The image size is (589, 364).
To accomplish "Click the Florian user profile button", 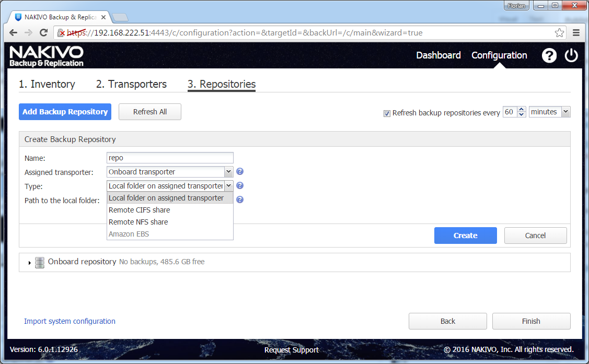I will point(516,6).
